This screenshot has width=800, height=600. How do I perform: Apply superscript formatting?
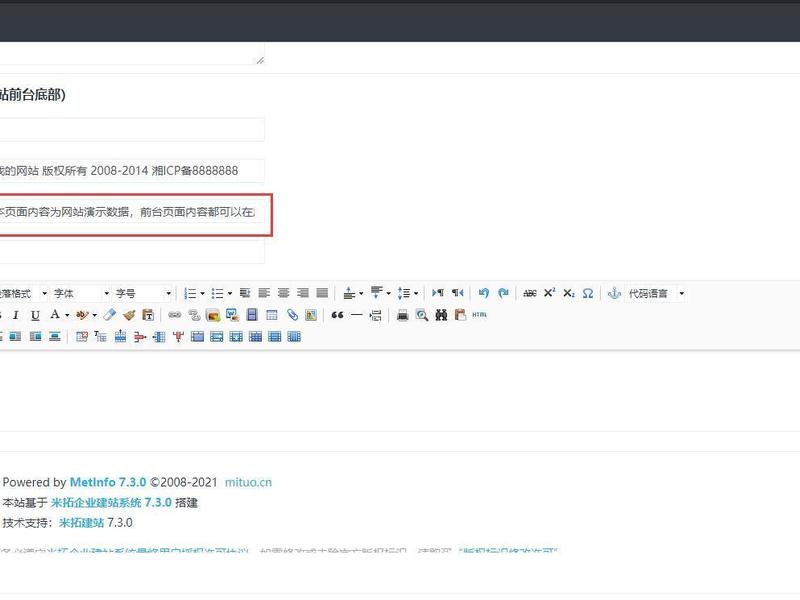click(x=549, y=293)
